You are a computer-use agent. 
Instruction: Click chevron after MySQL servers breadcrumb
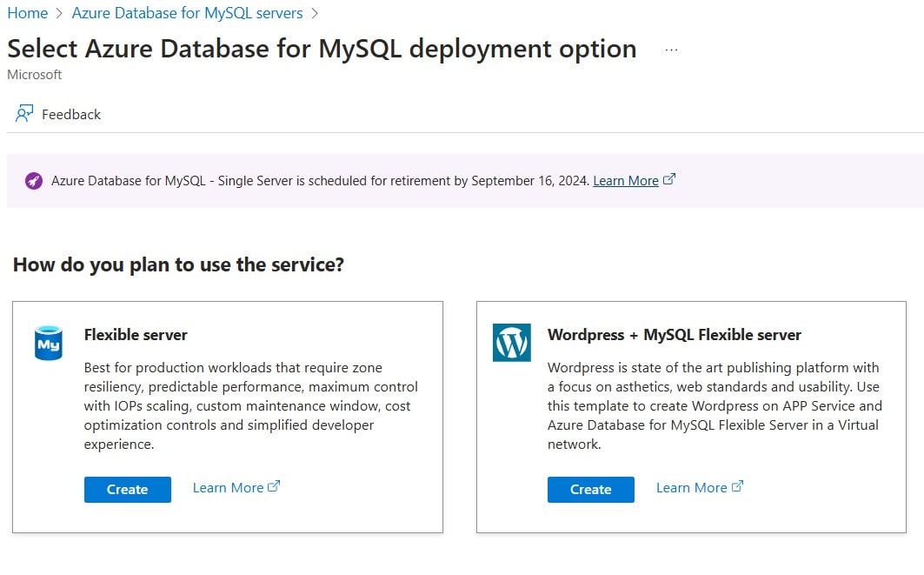[x=315, y=14]
